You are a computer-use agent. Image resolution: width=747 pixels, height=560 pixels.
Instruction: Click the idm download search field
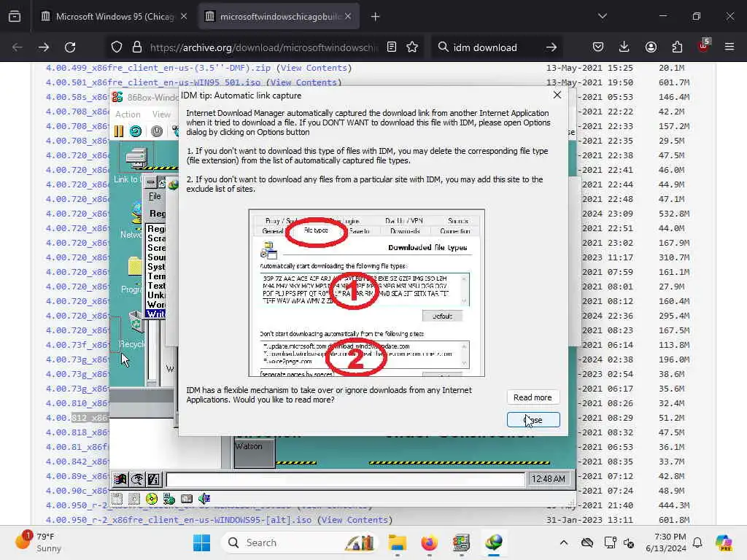tap(495, 47)
